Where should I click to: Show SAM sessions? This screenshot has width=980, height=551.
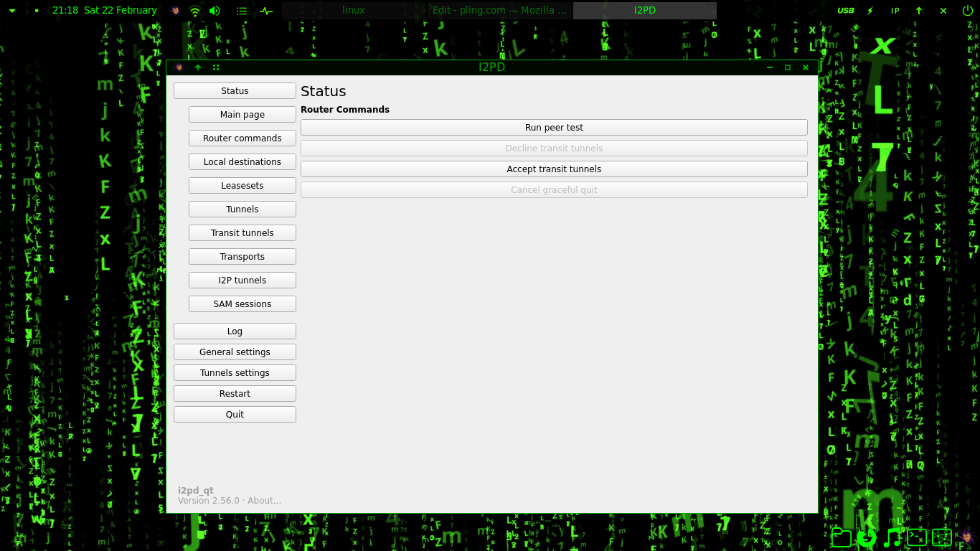[x=242, y=304]
